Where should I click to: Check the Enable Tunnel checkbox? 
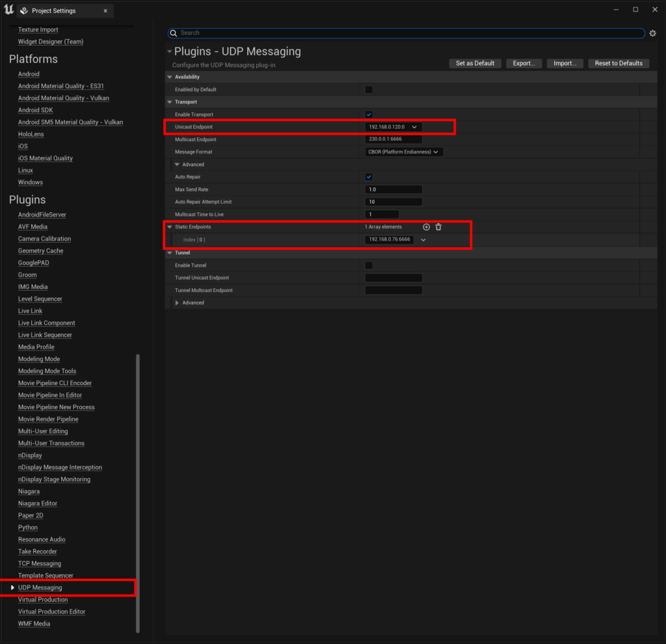[x=369, y=265]
